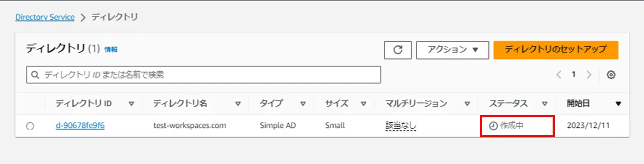Sort by サイズ column arrow
Viewport: 644px width, 164px height.
[x=364, y=104]
